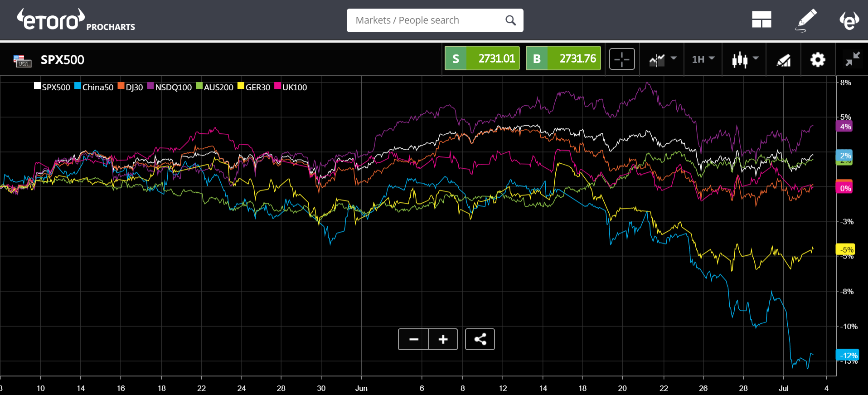Image resolution: width=868 pixels, height=395 pixels.
Task: Select the GER30 legend label
Action: tap(258, 87)
